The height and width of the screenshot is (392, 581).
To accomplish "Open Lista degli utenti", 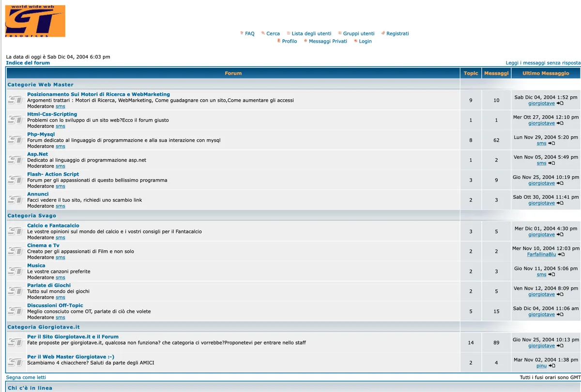I will (312, 33).
